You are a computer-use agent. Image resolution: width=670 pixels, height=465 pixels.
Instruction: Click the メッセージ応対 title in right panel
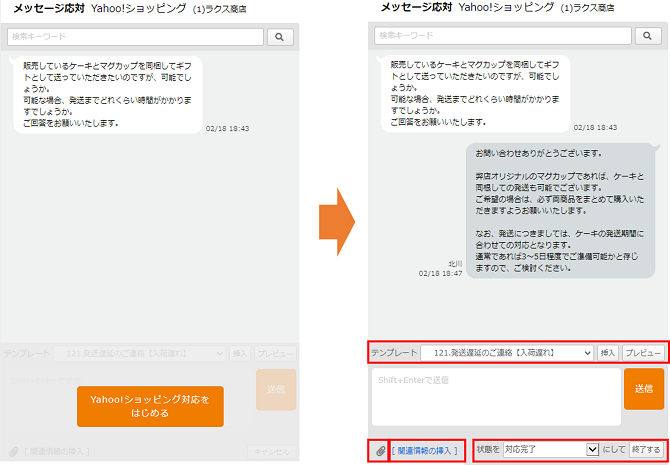[x=417, y=7]
